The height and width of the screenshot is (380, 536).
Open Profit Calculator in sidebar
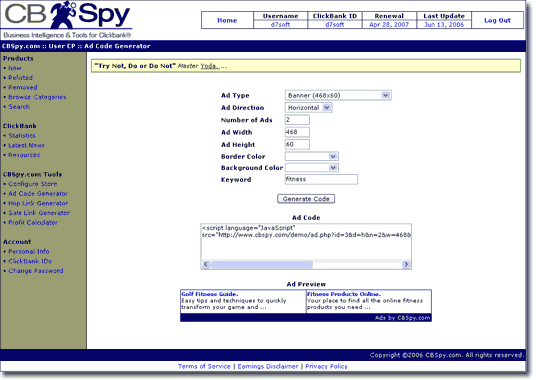[x=33, y=222]
